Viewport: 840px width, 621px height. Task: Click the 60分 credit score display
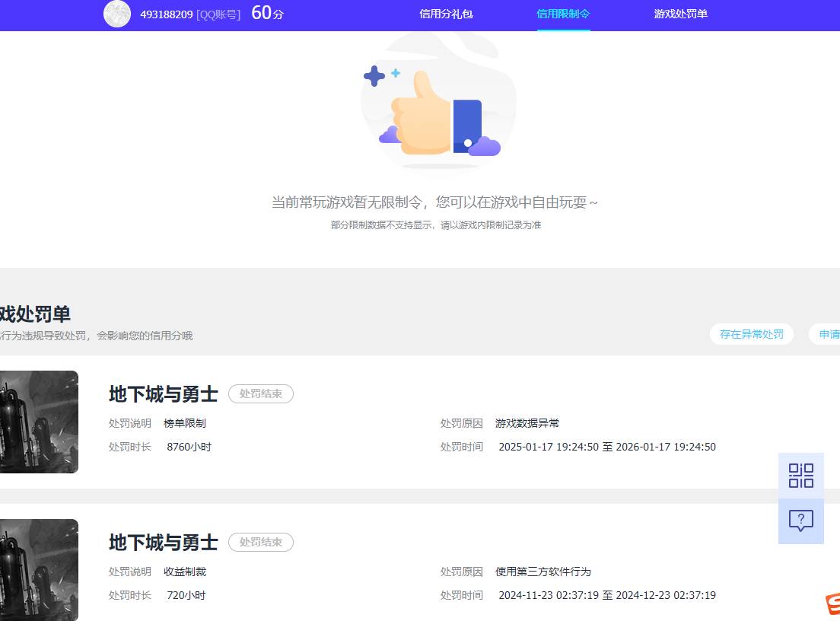(x=267, y=14)
